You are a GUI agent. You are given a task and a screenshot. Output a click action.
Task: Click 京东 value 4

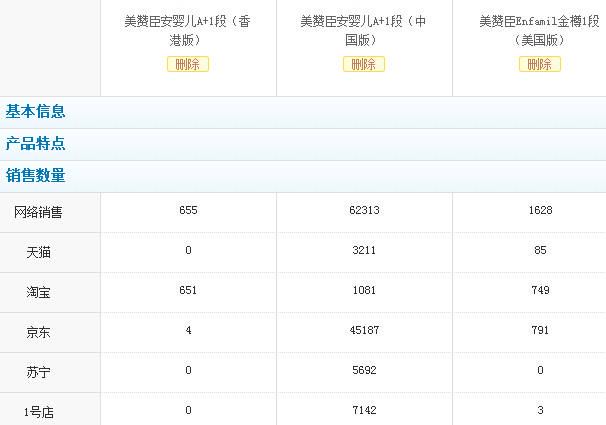[x=188, y=330]
